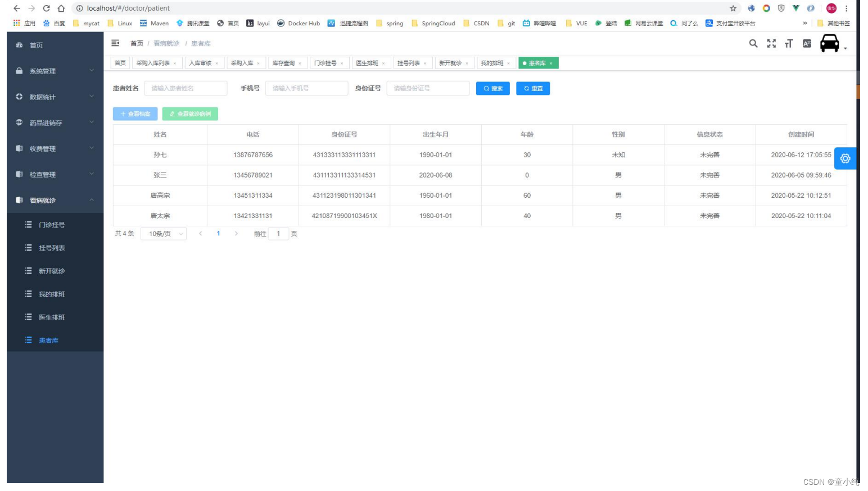Click the 首页 breadcrumb link
The image size is (868, 491).
pyautogui.click(x=137, y=43)
